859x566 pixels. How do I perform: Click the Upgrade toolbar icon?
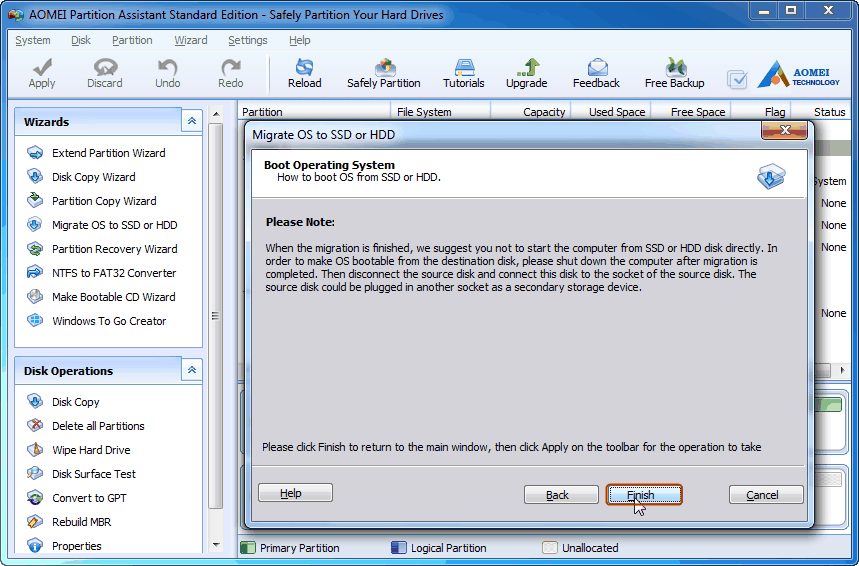point(526,73)
